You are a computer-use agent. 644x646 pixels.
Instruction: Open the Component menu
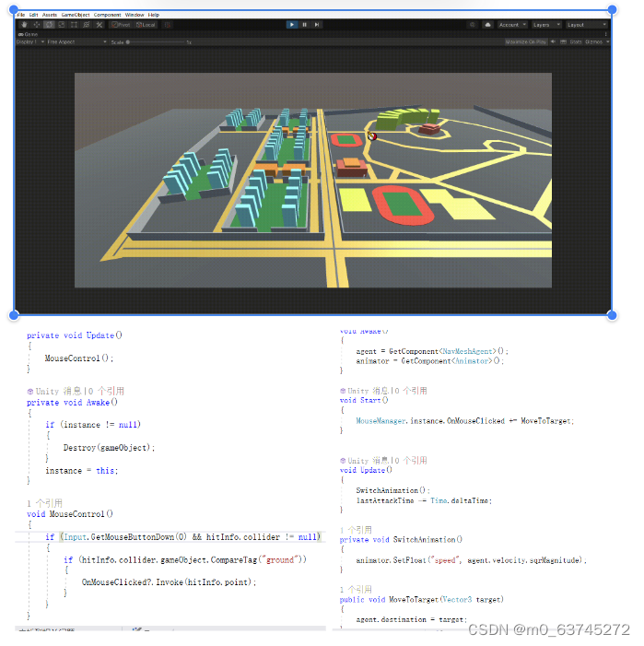coord(107,15)
